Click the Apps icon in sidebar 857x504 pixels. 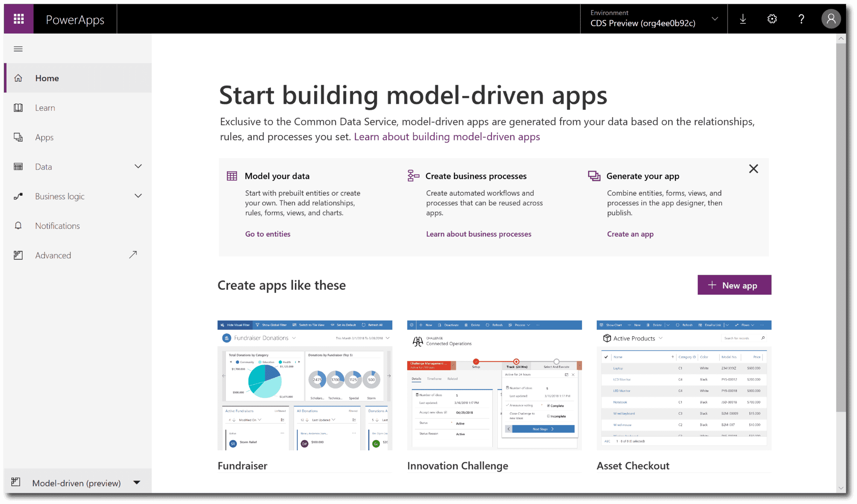coord(18,137)
